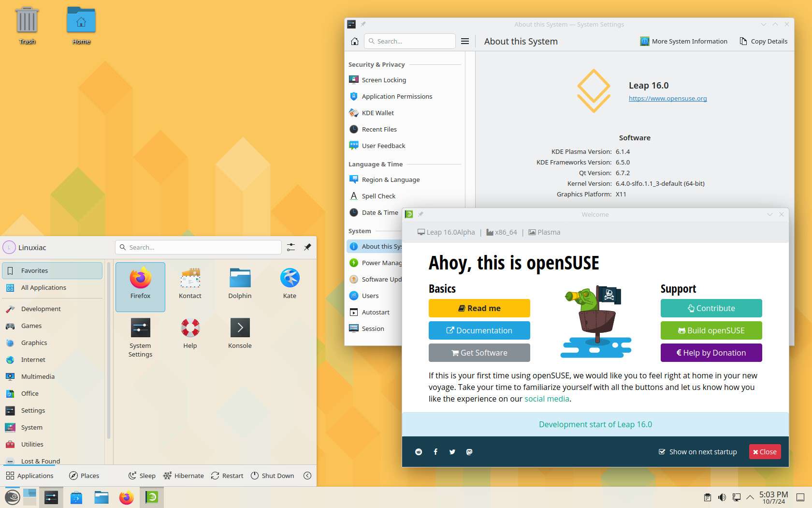
Task: Open the clipboard tray icon
Action: coord(707,497)
